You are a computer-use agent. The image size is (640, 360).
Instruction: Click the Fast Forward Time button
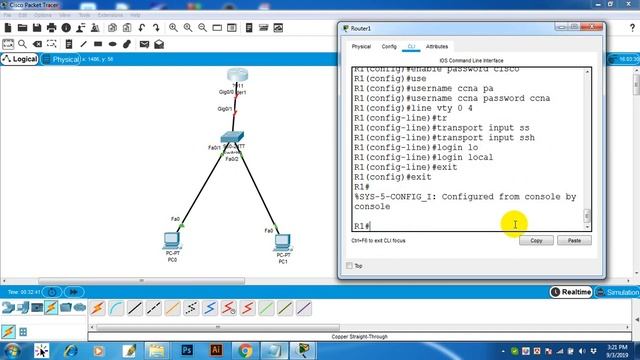coord(74,292)
